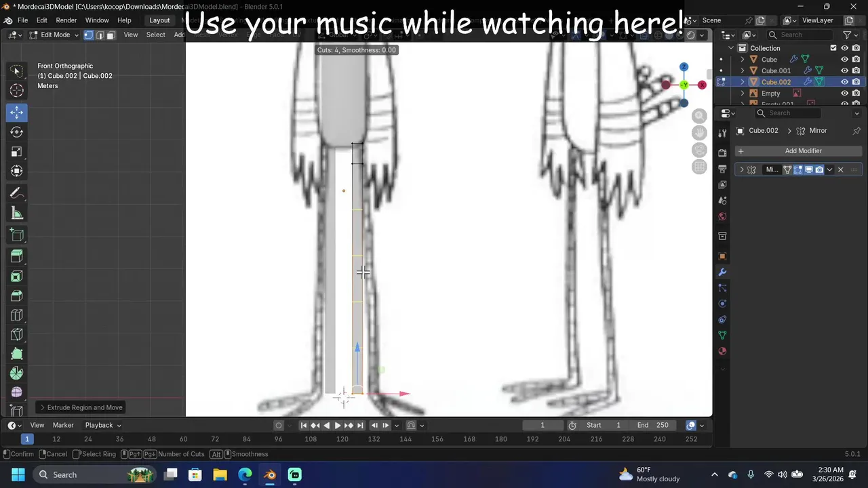Activate the Scale tool
The image size is (868, 488).
coord(17,151)
